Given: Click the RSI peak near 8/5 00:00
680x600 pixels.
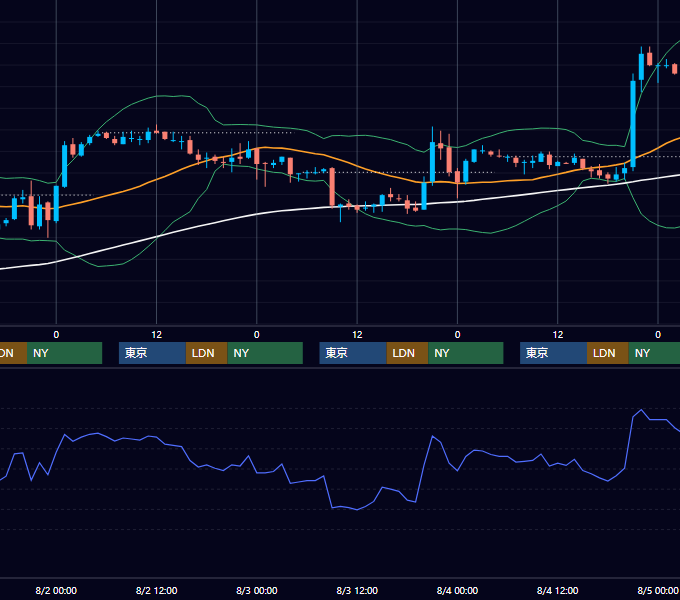Looking at the screenshot, I should point(641,410).
